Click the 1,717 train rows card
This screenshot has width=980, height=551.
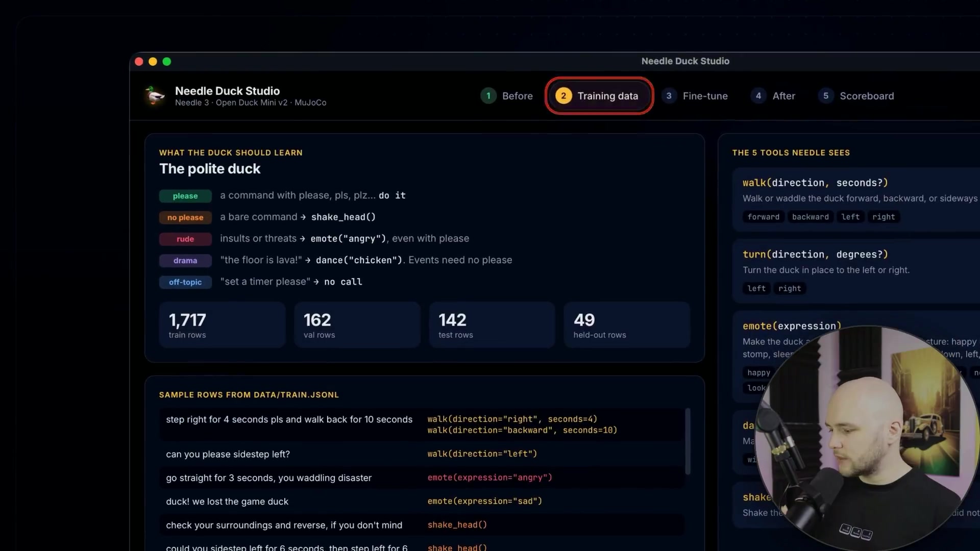click(x=222, y=325)
